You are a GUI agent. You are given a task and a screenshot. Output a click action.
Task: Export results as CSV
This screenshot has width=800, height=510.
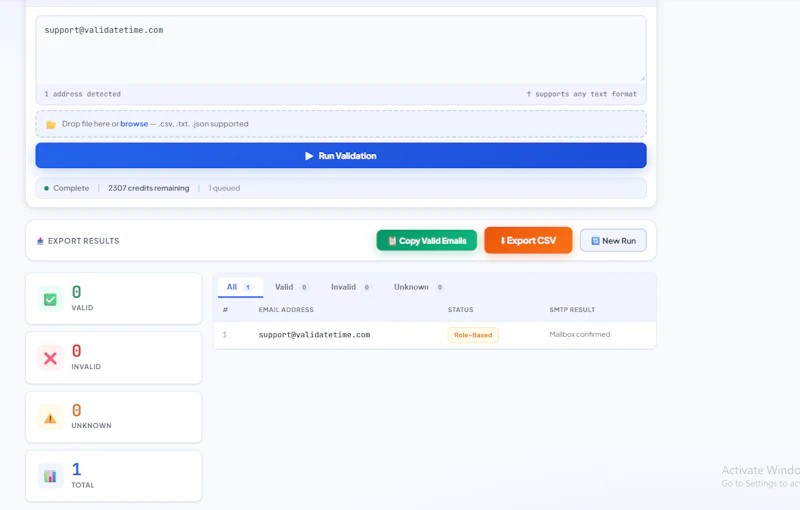point(528,240)
